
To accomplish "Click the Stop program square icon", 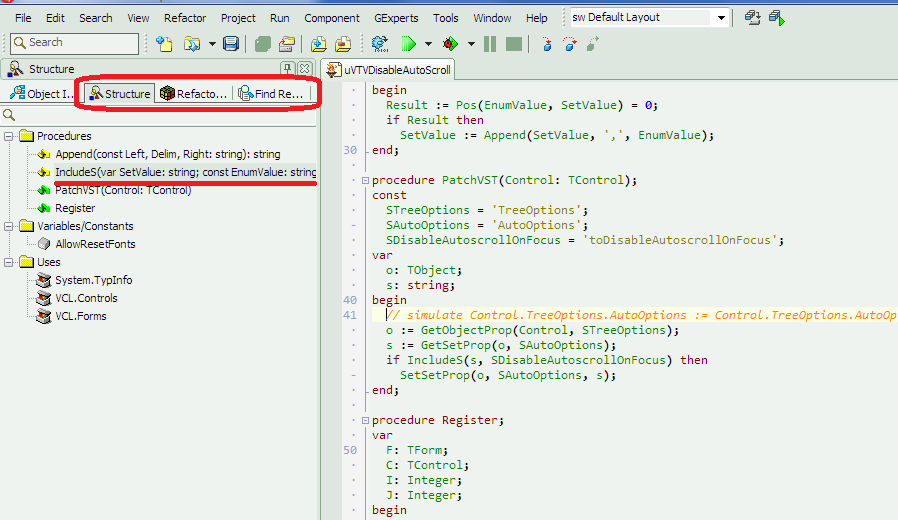I will [x=514, y=44].
